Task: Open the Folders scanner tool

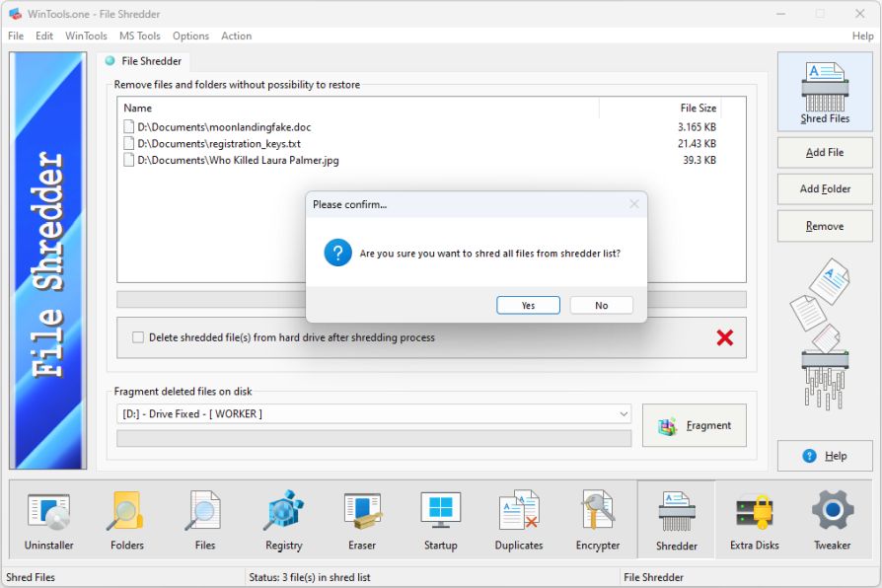Action: (127, 521)
